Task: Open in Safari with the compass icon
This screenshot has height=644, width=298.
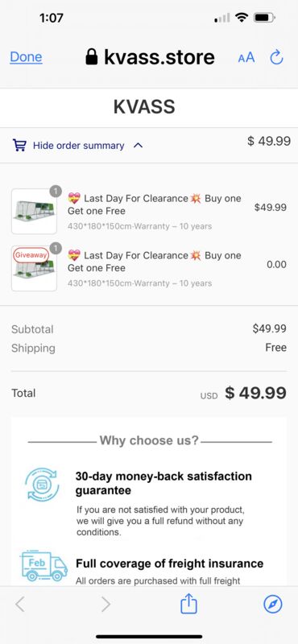Action: 273,605
